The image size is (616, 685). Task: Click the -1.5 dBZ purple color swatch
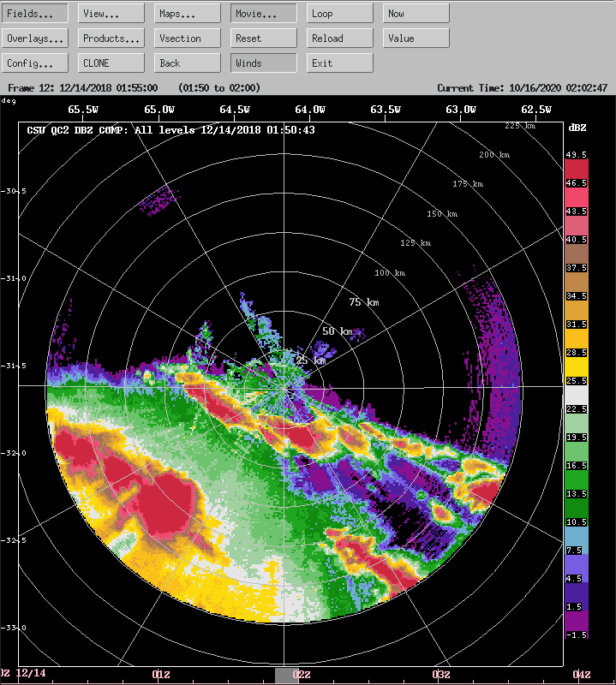pyautogui.click(x=577, y=625)
